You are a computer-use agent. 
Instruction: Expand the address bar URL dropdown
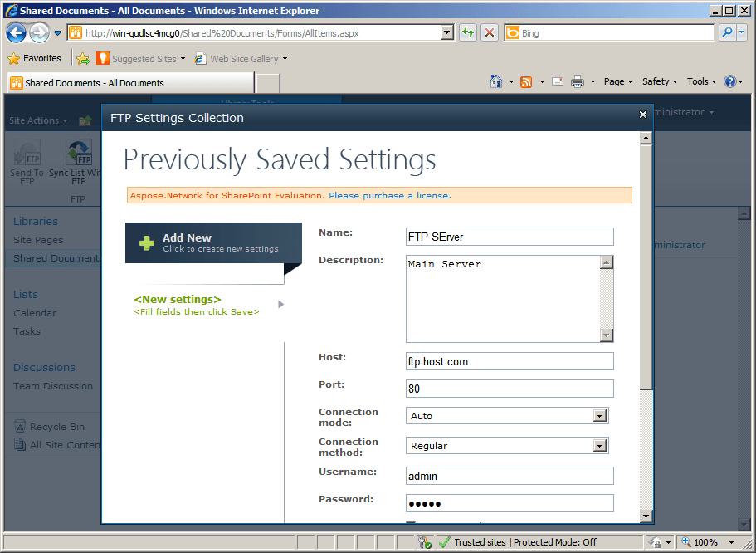coord(447,33)
